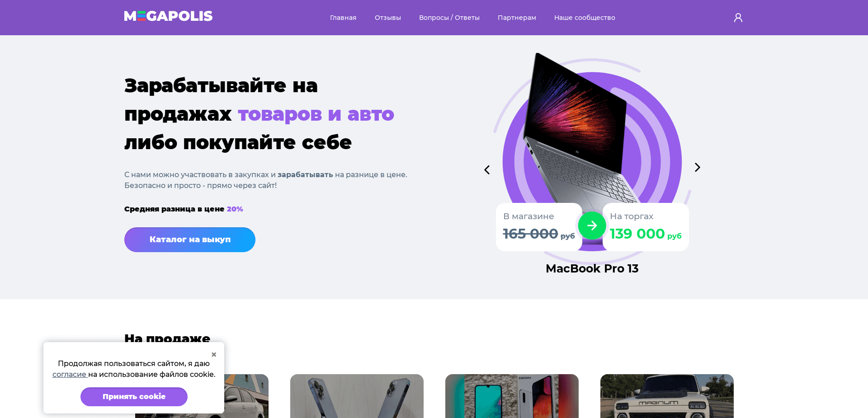Click the MEGAPOLIS logo
This screenshot has width=868, height=418.
click(168, 16)
